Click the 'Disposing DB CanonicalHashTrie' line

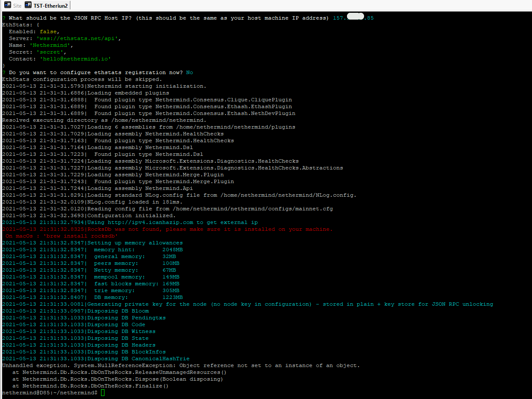pyautogui.click(x=96, y=359)
